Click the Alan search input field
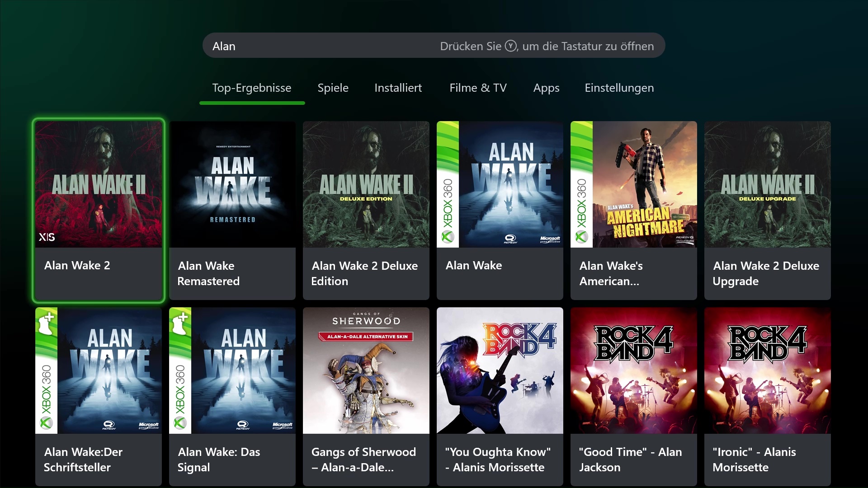 click(434, 46)
